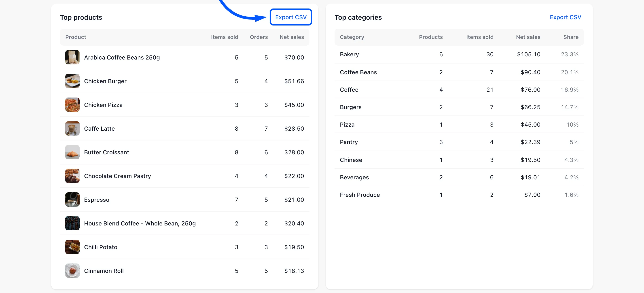Click House Blend Coffee - Whole Bean, 250g
Screen dimensions: 644x293
pyautogui.click(x=140, y=223)
